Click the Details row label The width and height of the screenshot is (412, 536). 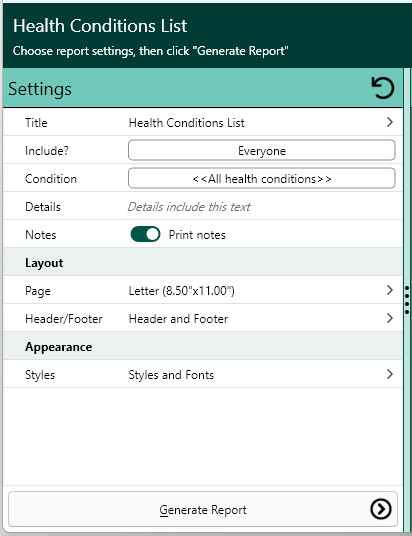click(x=43, y=207)
